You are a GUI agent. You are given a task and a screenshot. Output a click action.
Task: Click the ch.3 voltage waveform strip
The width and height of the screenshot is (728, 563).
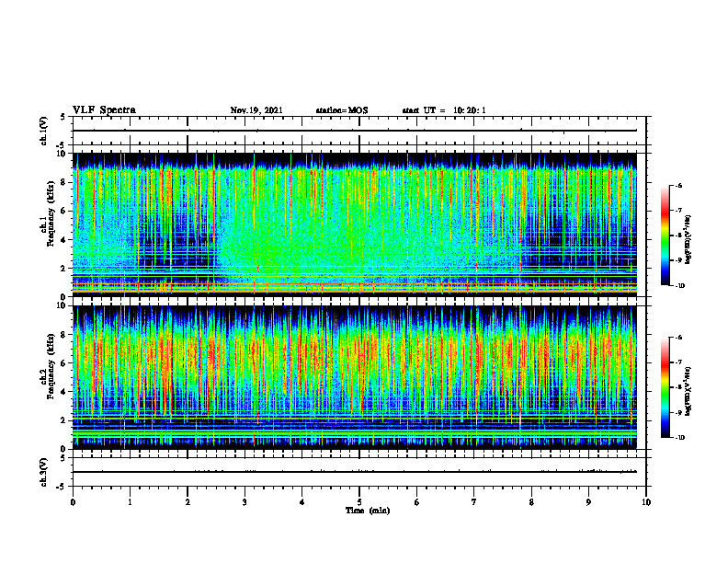[359, 472]
